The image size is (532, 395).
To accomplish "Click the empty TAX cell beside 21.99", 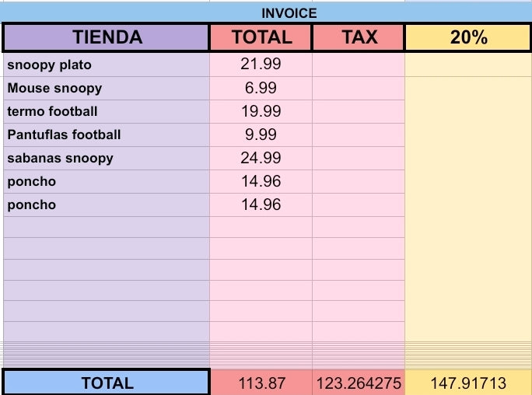I will tap(359, 65).
